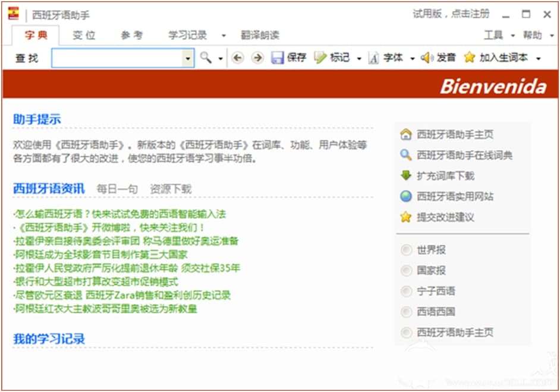This screenshot has width=560, height=392.
Task: Click the magnifier icon beside 在线词典
Action: 405,155
